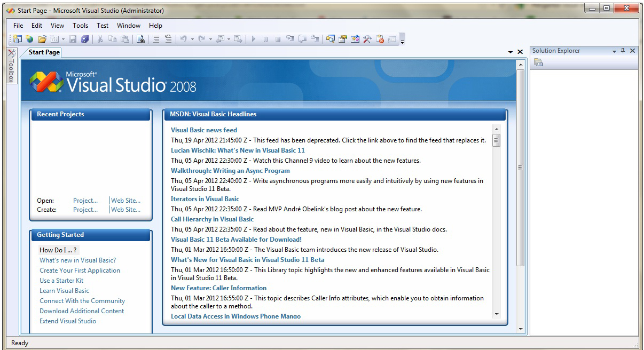Click the Step Over icon
The image size is (644, 350).
pyautogui.click(x=304, y=39)
